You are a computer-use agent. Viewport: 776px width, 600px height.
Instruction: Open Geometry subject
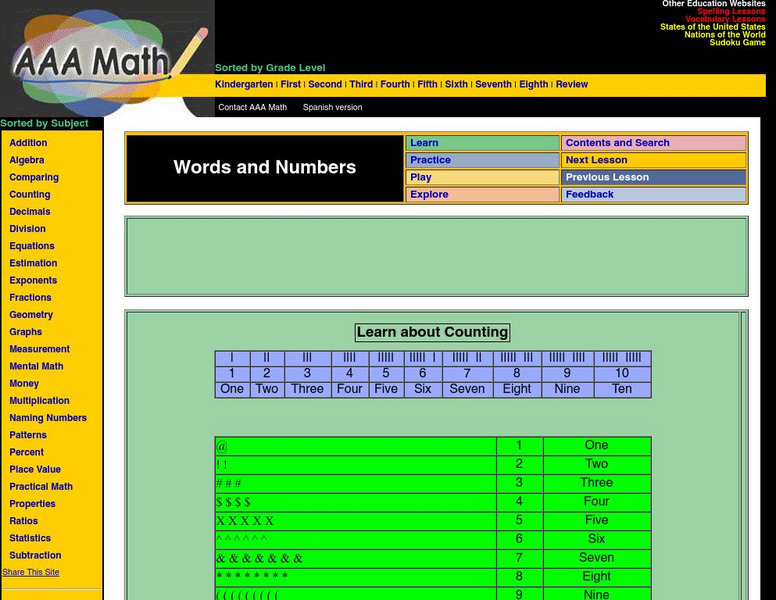pos(31,315)
